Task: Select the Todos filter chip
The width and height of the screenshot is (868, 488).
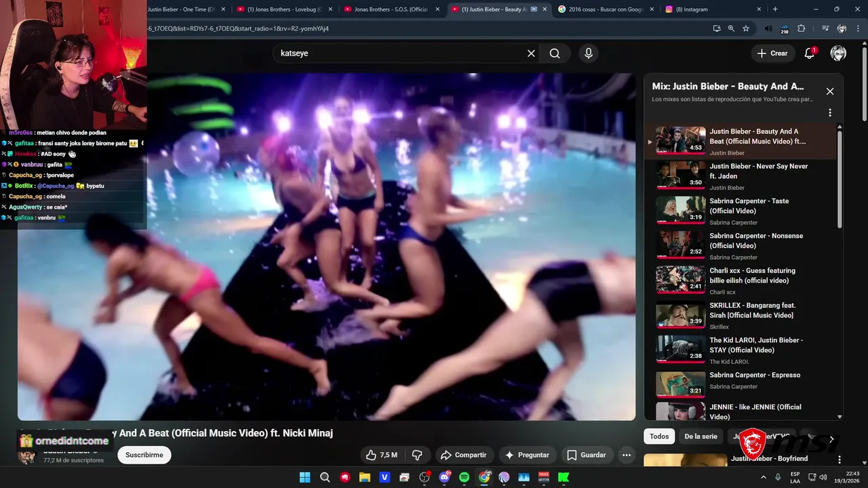Action: tap(659, 436)
